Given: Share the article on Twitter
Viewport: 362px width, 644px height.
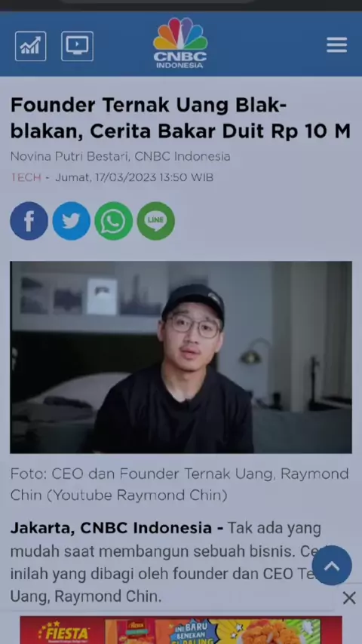Looking at the screenshot, I should pos(72,221).
